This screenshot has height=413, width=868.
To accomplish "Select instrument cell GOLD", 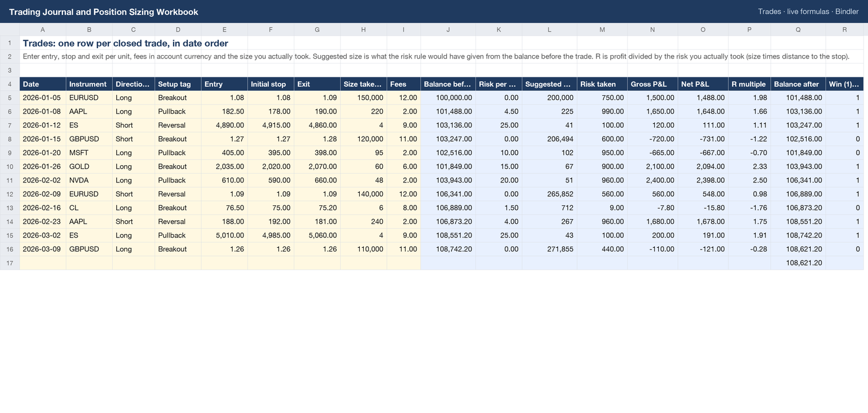I will [89, 166].
